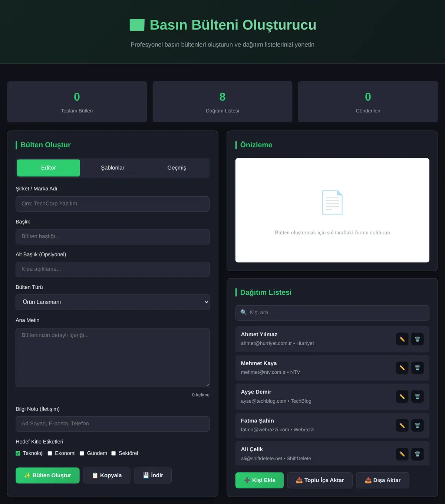The height and width of the screenshot is (504, 445).
Task: Edit the Ayşe Demir contact
Action: [x=402, y=397]
